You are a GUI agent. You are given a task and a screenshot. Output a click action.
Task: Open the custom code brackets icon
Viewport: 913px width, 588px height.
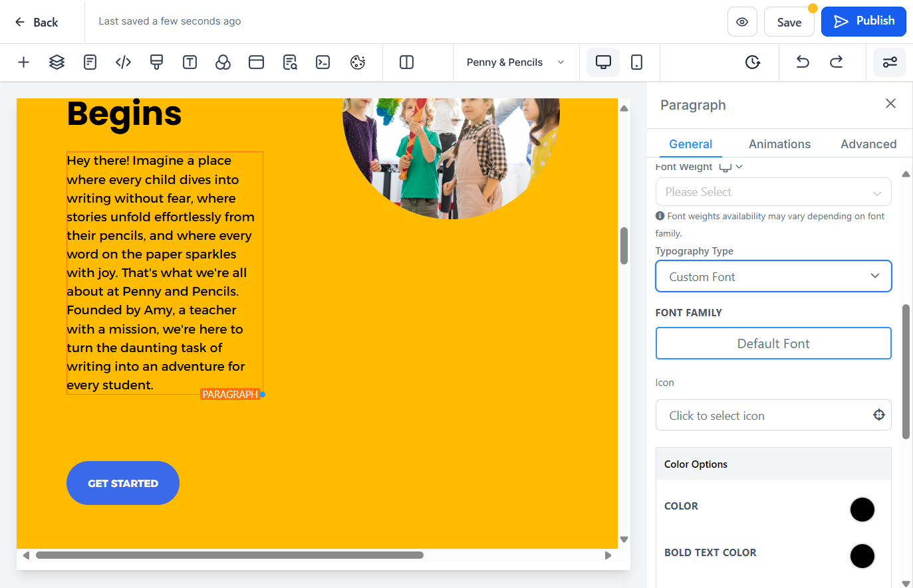[123, 62]
